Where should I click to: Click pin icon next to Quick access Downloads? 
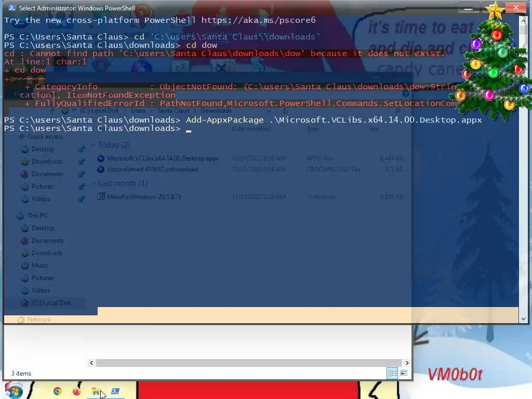[81, 162]
